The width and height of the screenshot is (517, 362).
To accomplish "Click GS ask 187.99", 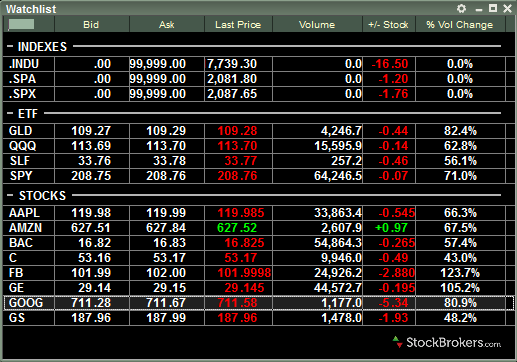I will (x=166, y=318).
